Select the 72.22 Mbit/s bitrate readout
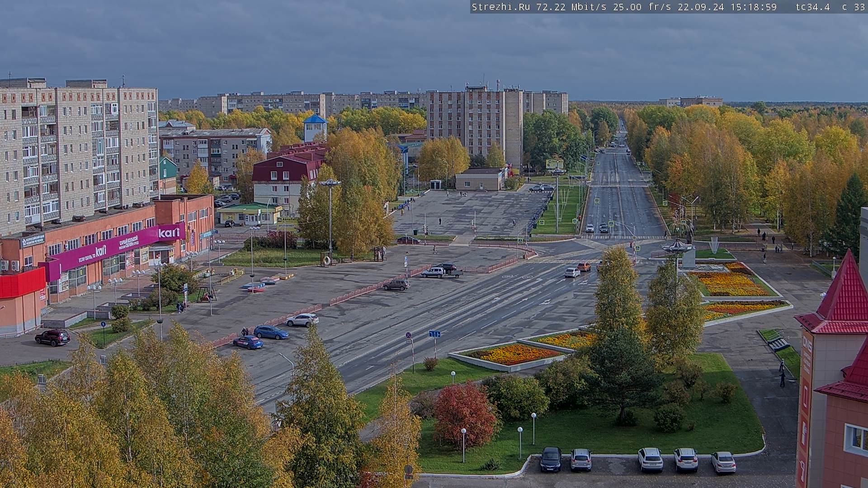The image size is (868, 488). [x=572, y=7]
